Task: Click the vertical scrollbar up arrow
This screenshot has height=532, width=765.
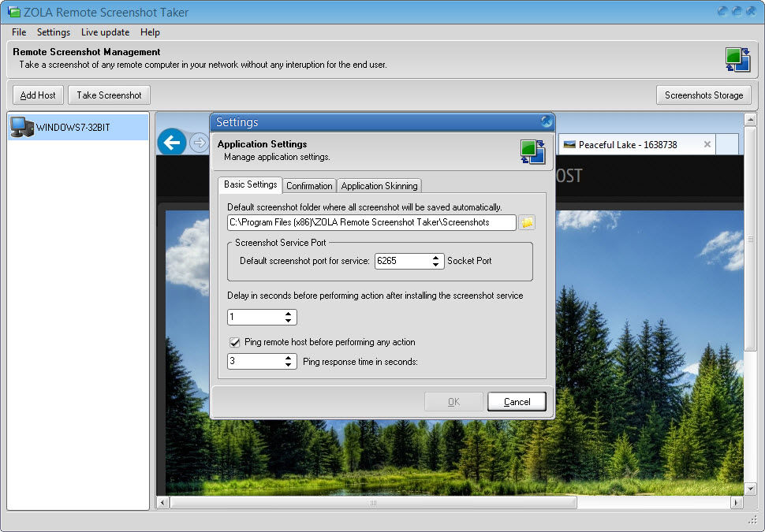Action: tap(750, 119)
